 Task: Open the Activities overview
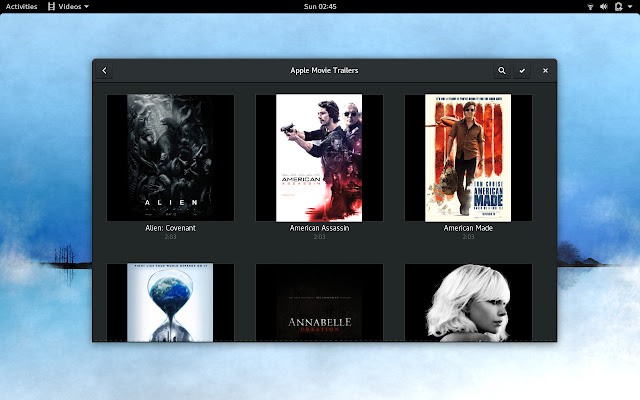21,7
